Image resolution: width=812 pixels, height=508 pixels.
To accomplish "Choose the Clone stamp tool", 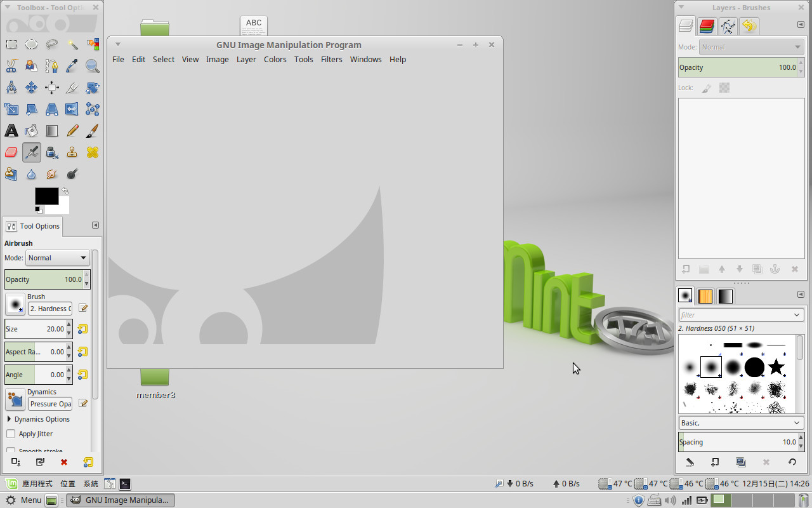I will [x=72, y=152].
